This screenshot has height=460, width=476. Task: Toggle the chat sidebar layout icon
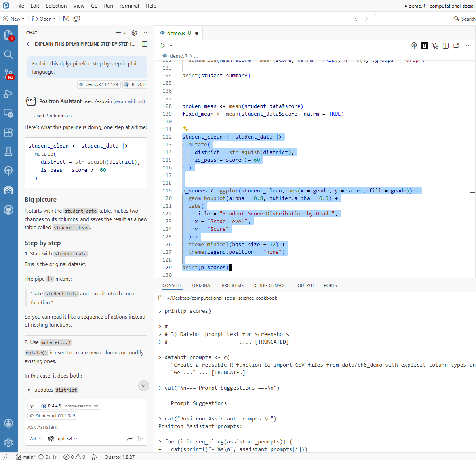(x=145, y=44)
